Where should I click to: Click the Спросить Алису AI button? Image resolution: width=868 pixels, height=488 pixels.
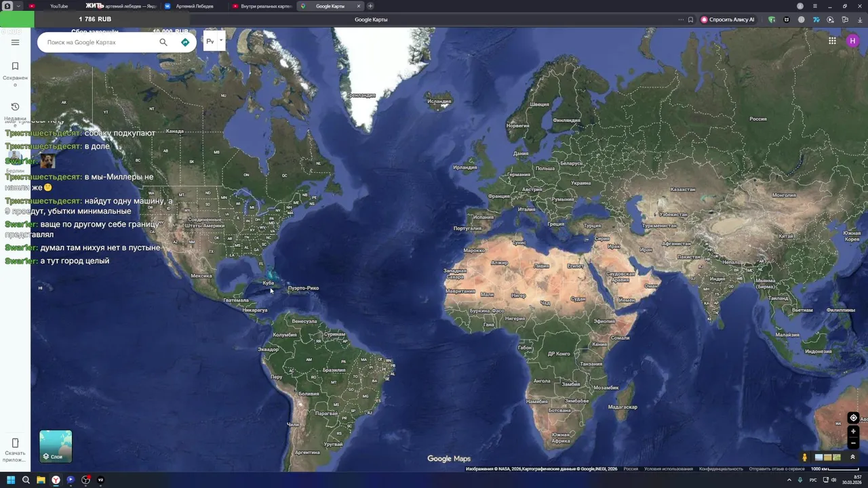(728, 20)
